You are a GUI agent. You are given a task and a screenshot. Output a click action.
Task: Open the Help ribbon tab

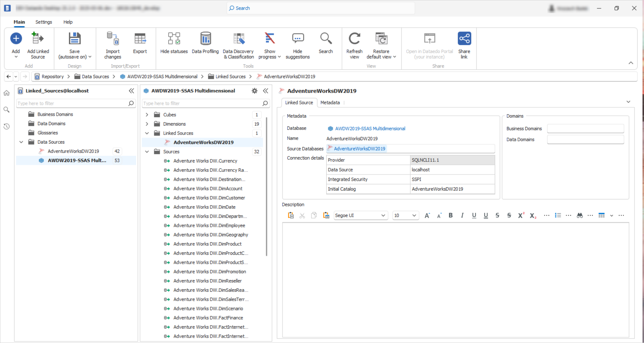pos(68,22)
